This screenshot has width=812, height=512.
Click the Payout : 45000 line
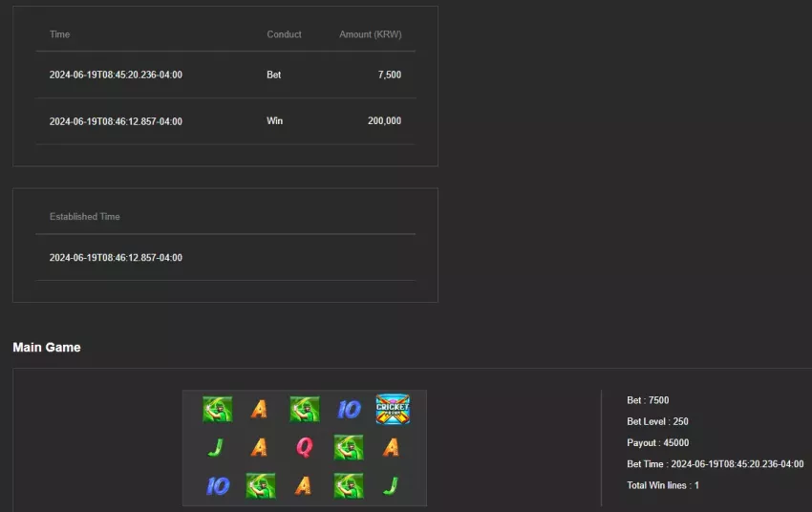click(657, 442)
